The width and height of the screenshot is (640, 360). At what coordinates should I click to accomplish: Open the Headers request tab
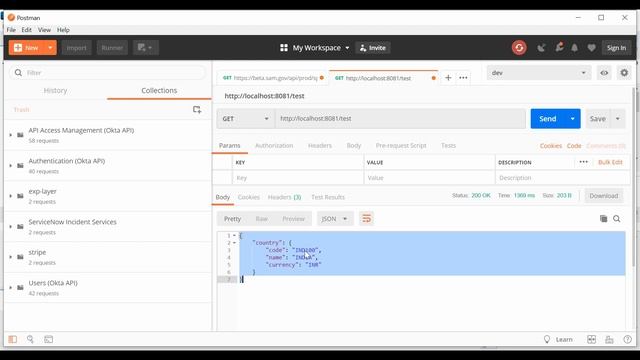(x=320, y=145)
